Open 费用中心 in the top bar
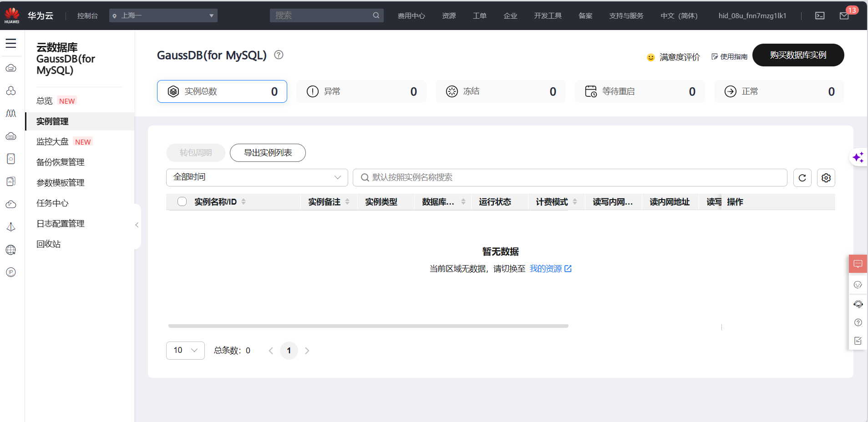868x422 pixels. pos(411,16)
